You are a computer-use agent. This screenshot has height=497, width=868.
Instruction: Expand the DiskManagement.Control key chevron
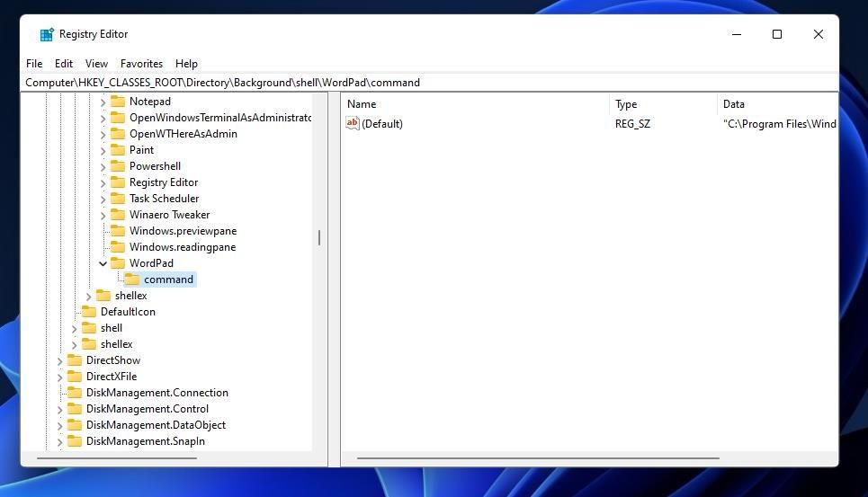click(59, 410)
